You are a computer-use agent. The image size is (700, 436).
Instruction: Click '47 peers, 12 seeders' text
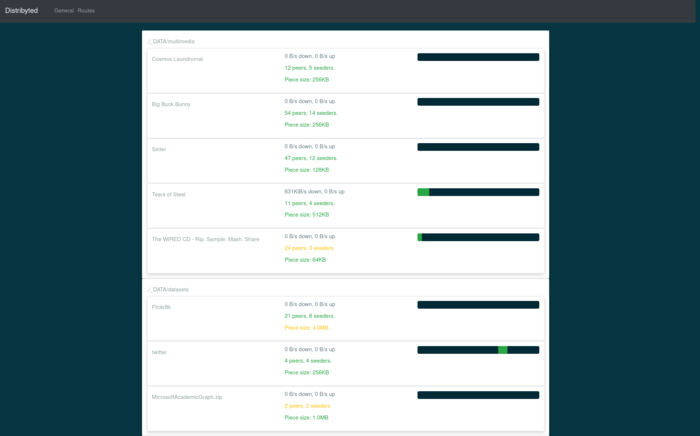311,158
